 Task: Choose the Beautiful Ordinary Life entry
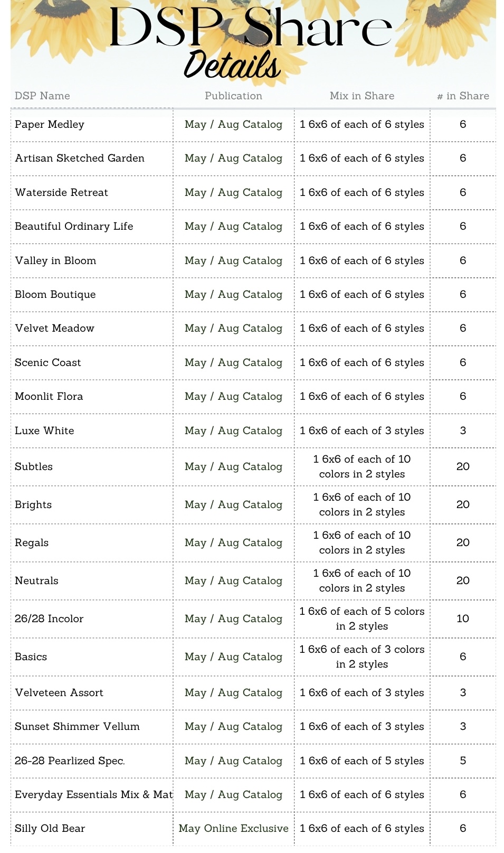[74, 226]
